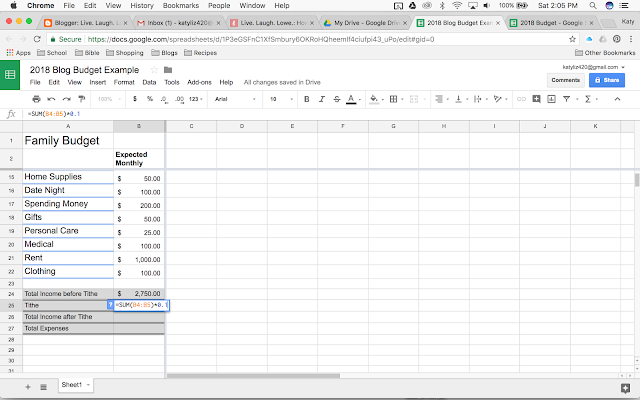Open text color picker

(351, 99)
